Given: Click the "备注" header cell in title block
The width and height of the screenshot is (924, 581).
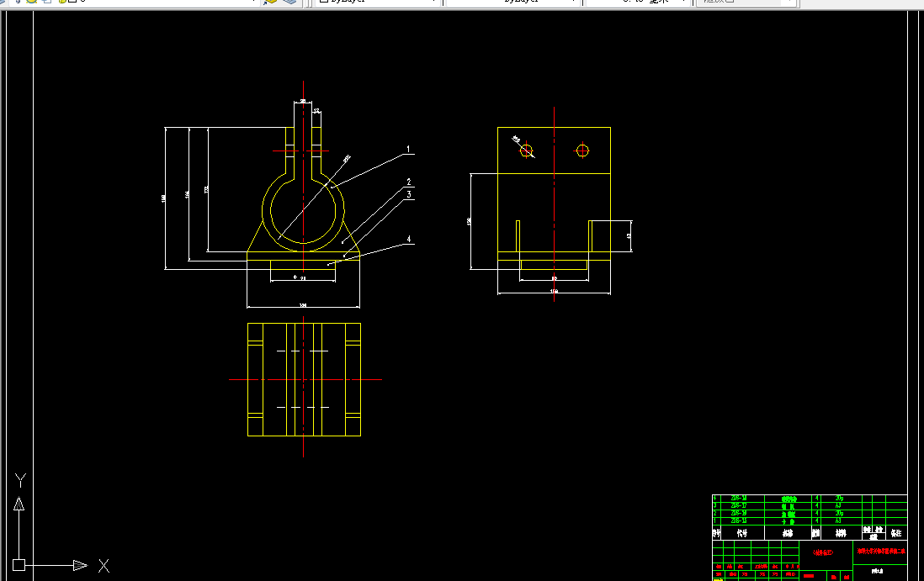Looking at the screenshot, I should point(895,533).
